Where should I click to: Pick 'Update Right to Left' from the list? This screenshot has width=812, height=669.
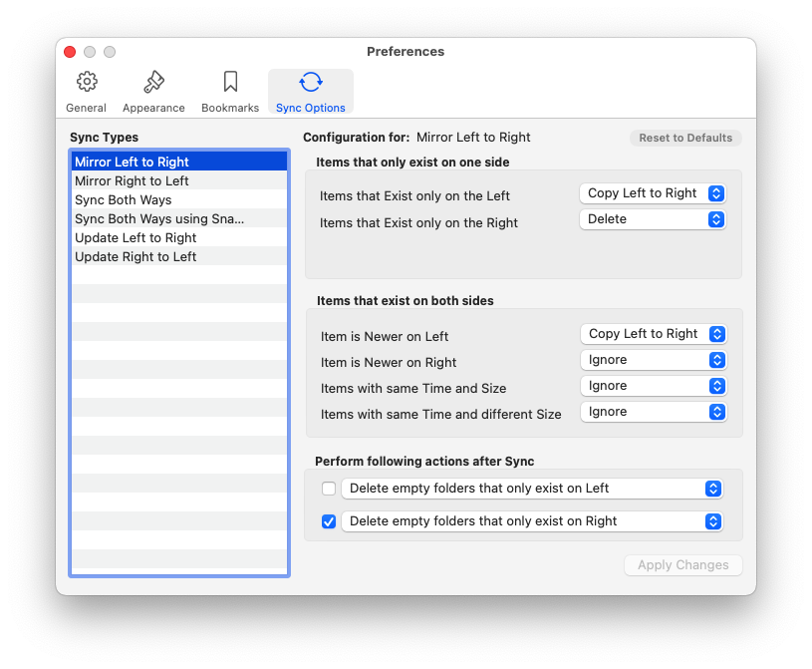pos(135,257)
